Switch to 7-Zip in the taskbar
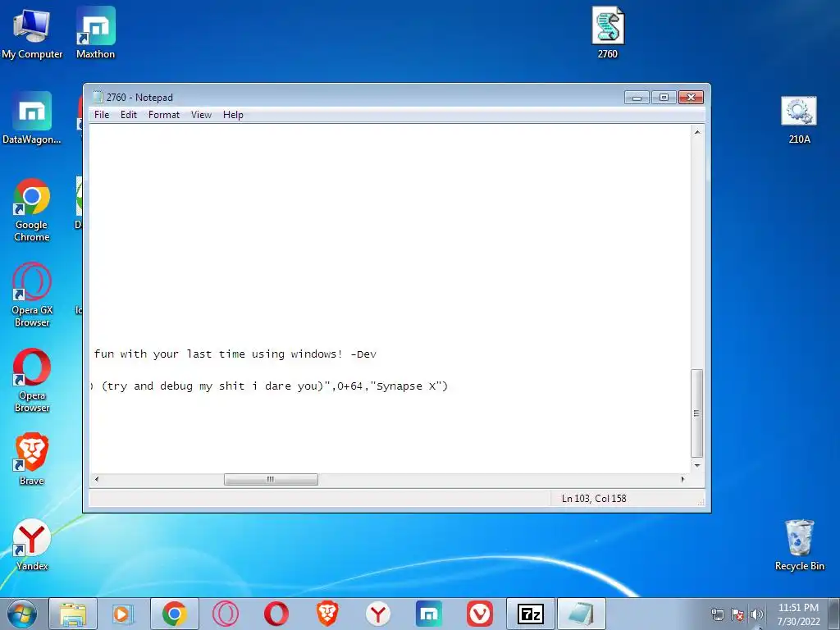The height and width of the screenshot is (630, 840). click(x=531, y=614)
